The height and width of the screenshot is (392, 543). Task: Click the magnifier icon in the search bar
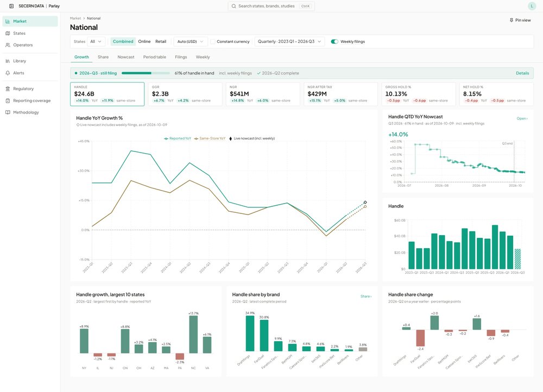233,6
